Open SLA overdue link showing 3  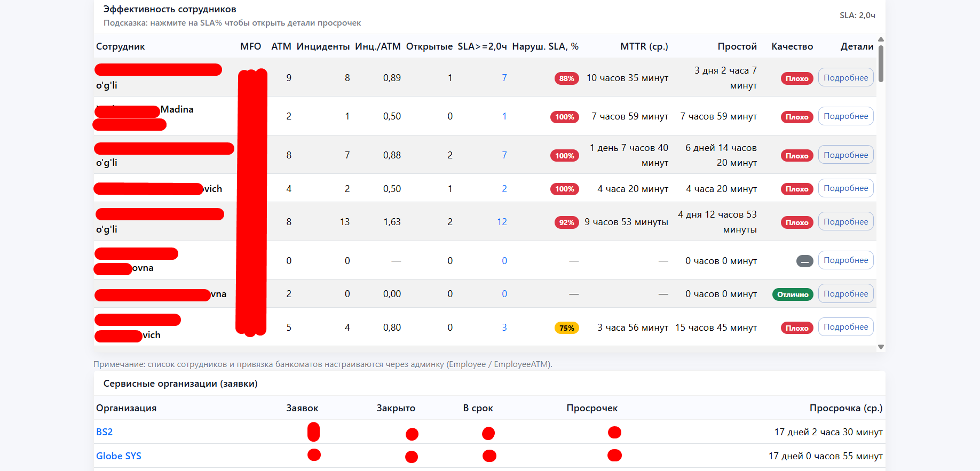point(504,328)
